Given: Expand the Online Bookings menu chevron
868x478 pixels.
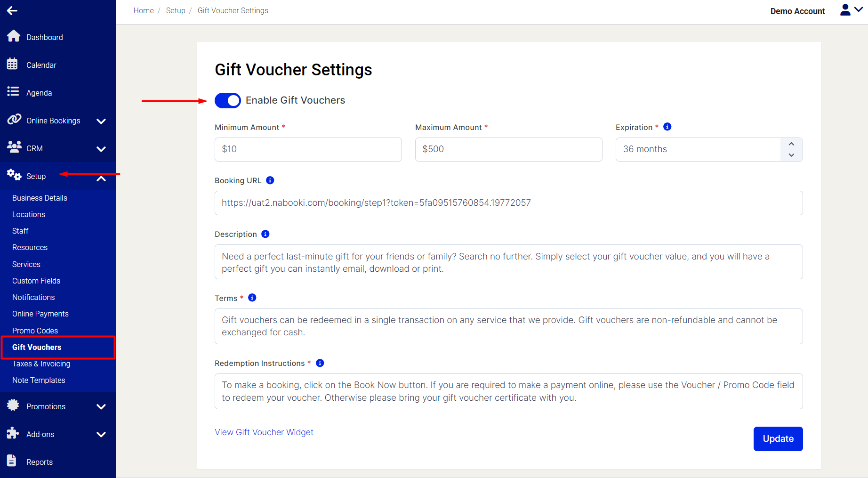Looking at the screenshot, I should point(101,121).
